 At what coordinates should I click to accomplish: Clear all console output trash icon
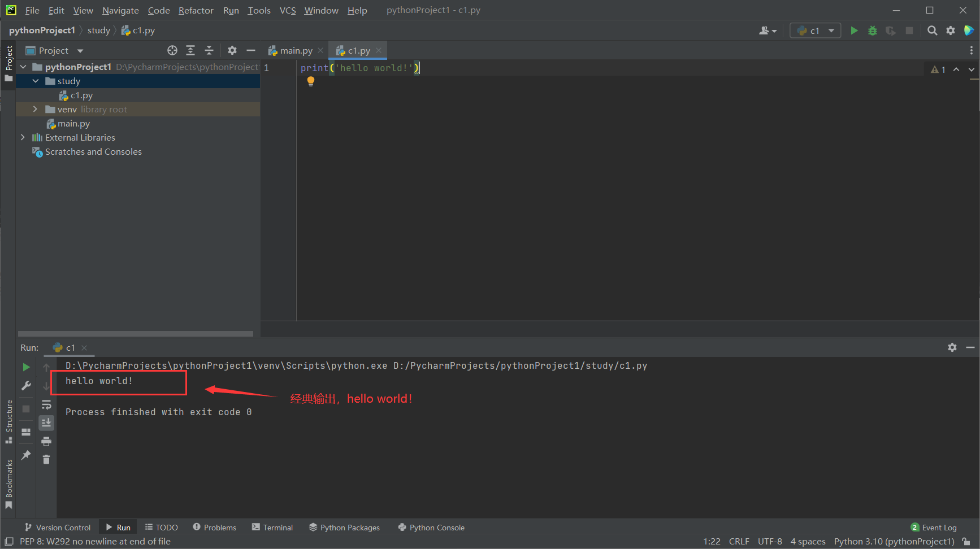click(46, 459)
